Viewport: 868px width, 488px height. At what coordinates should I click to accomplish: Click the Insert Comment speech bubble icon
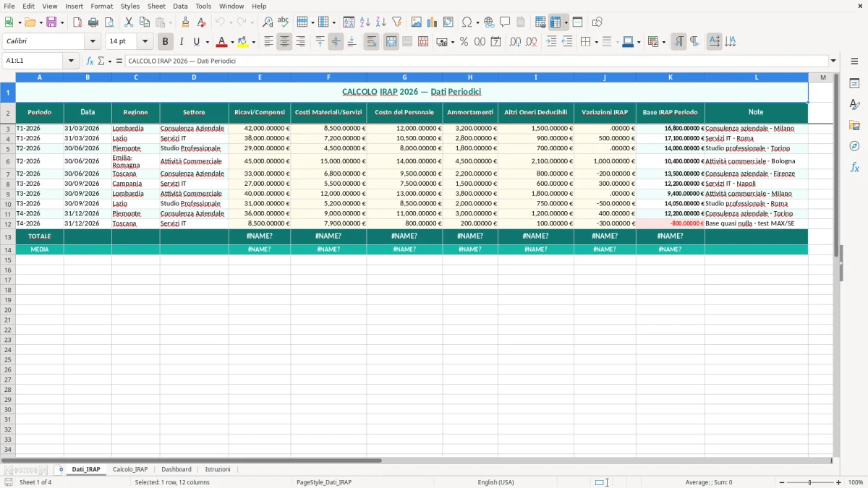click(x=505, y=22)
